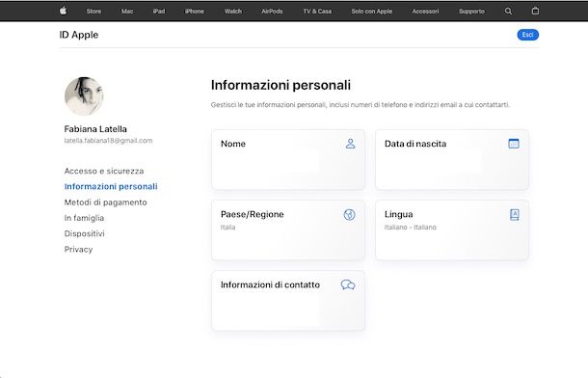Open the Privacy section
Screen dimensions: 588x378
coord(78,250)
